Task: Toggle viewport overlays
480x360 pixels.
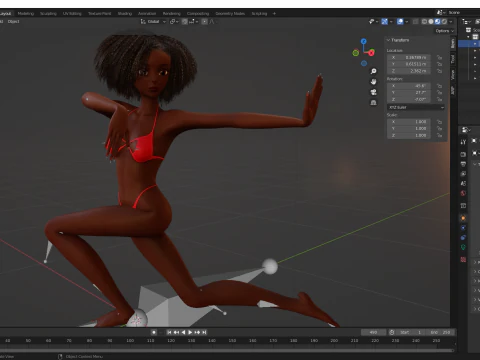Action: click(x=400, y=21)
